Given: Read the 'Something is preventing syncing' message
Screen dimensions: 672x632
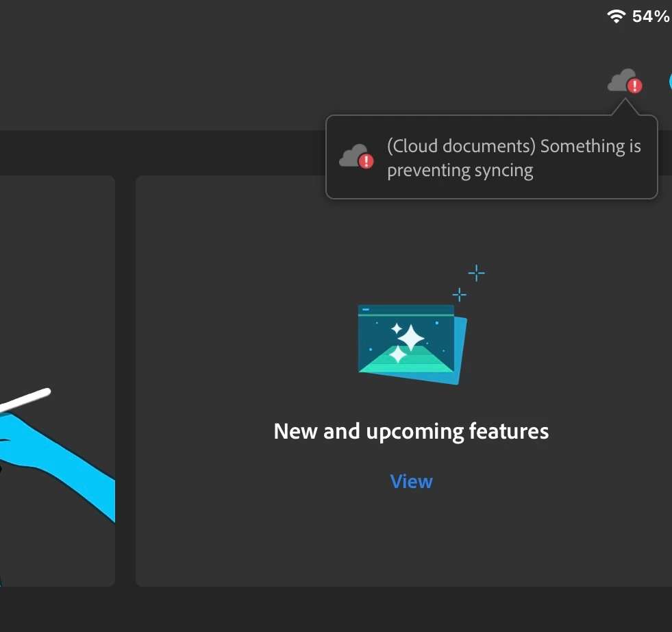Looking at the screenshot, I should (514, 158).
